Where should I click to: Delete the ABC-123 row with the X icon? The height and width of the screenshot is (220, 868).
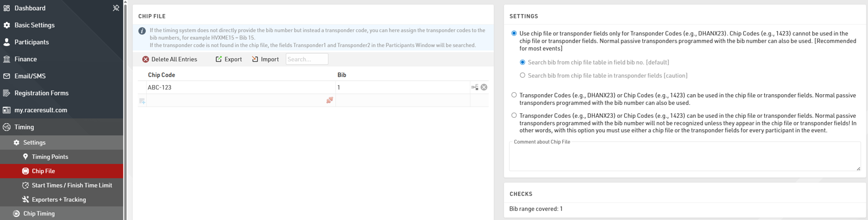tap(484, 87)
